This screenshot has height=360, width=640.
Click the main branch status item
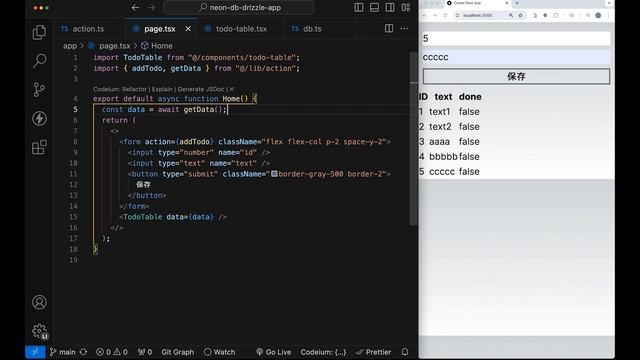[63, 352]
